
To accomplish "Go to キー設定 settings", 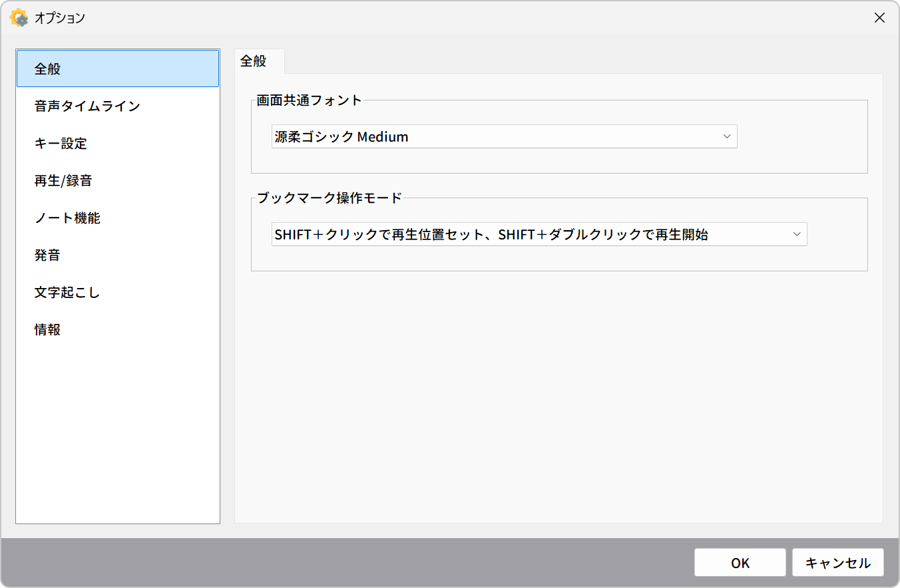I will [x=118, y=143].
